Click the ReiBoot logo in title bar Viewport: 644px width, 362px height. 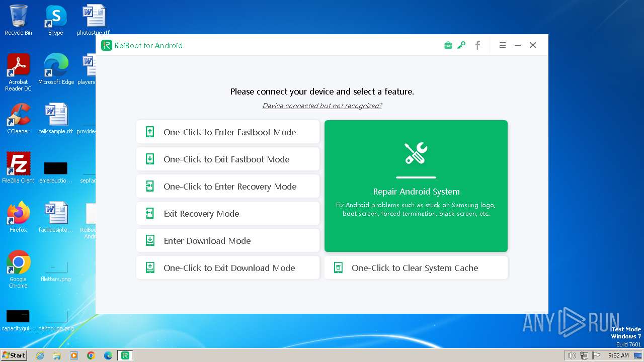tap(106, 45)
